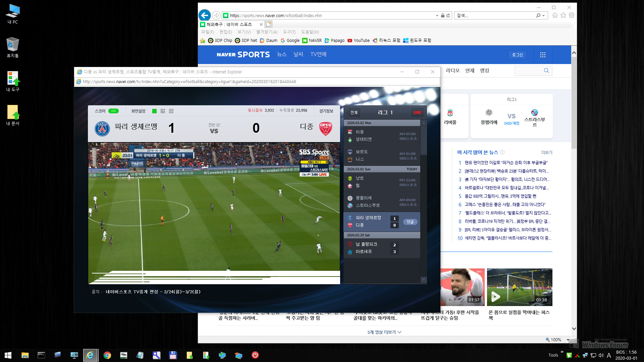The height and width of the screenshot is (362, 644).
Task: Refresh the Naver Sports page
Action: (448, 15)
